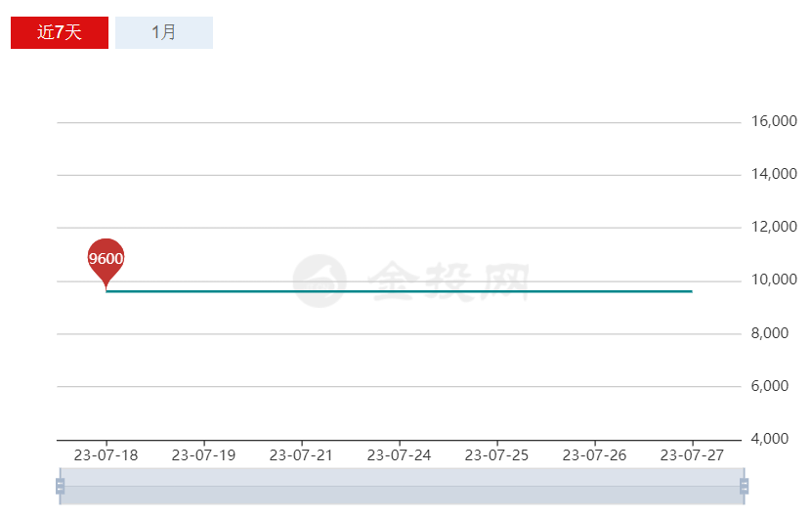Click the red 9600 pin marker

[106, 259]
